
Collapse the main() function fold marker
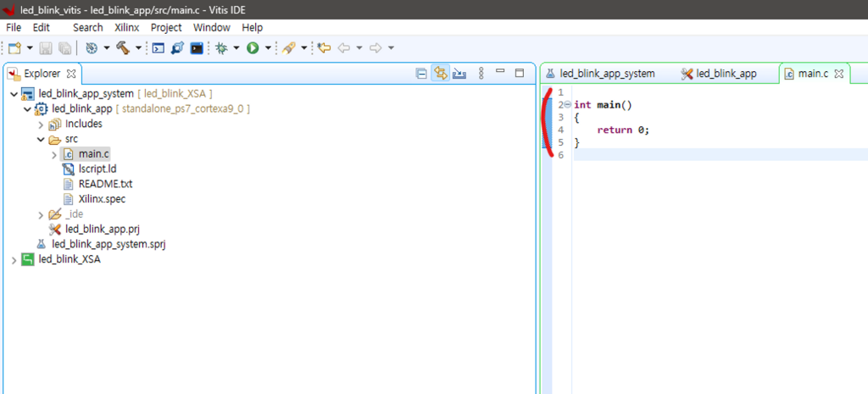pos(567,104)
